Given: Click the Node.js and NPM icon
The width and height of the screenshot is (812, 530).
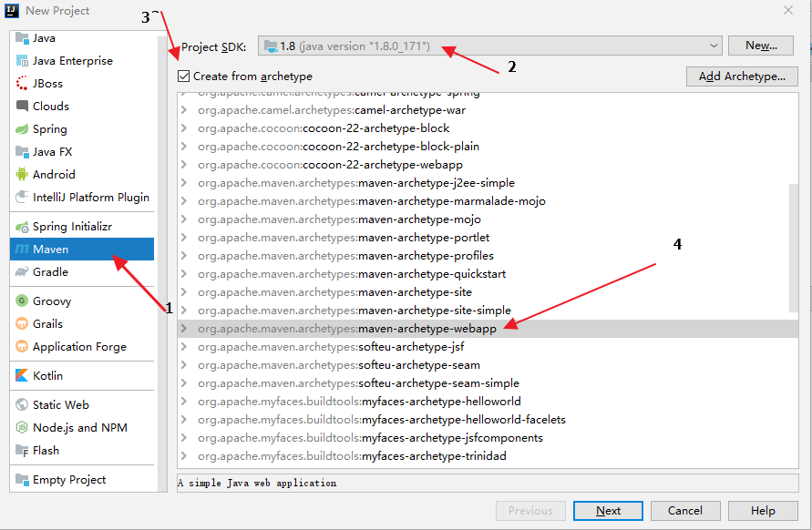Looking at the screenshot, I should (22, 427).
